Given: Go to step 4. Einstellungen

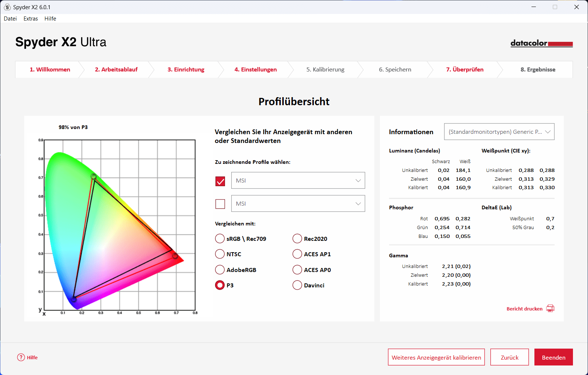Looking at the screenshot, I should pyautogui.click(x=256, y=70).
